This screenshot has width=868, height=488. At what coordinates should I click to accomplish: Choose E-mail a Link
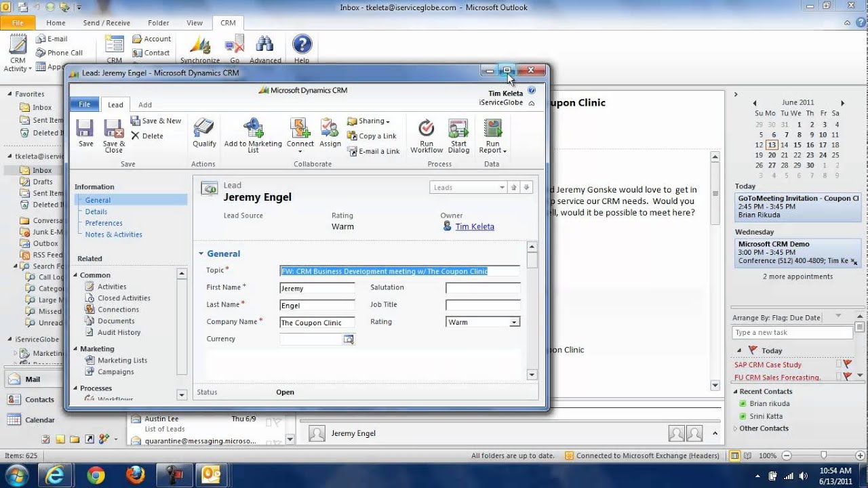(374, 151)
